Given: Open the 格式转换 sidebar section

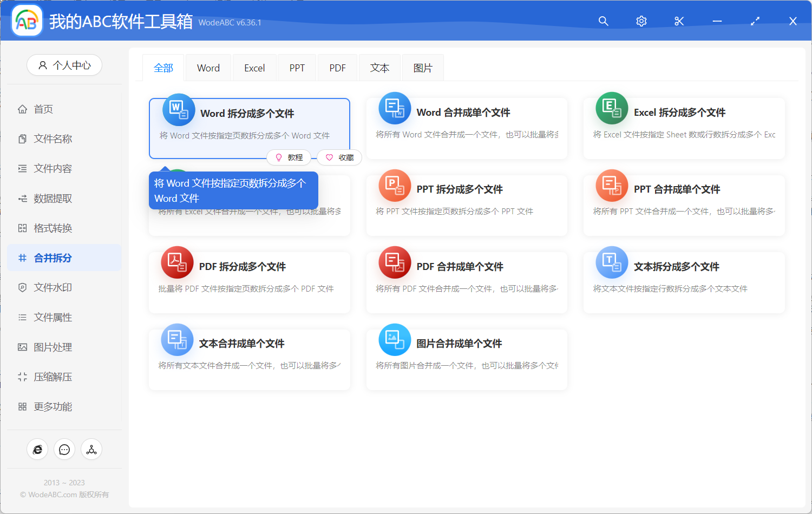Looking at the screenshot, I should 22,228.
